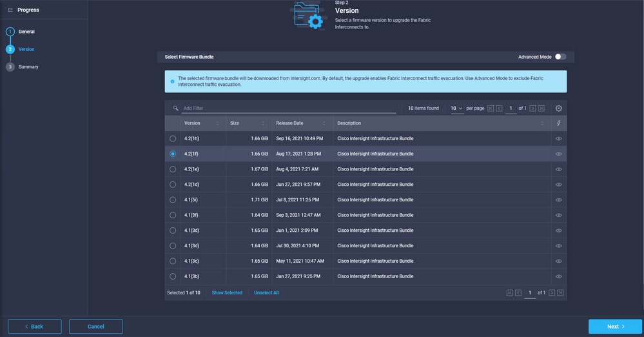Go to last page in top pagination
644x337 pixels.
point(542,108)
